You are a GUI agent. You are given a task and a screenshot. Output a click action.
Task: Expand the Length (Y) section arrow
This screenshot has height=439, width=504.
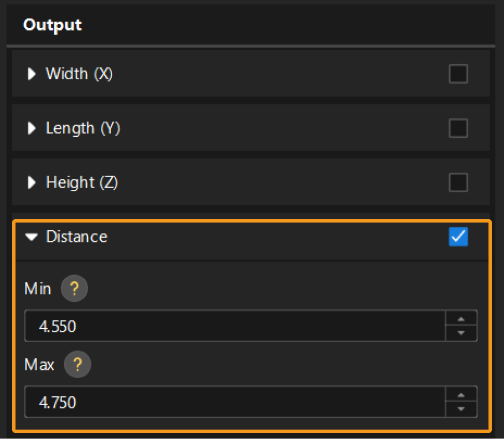pyautogui.click(x=32, y=128)
